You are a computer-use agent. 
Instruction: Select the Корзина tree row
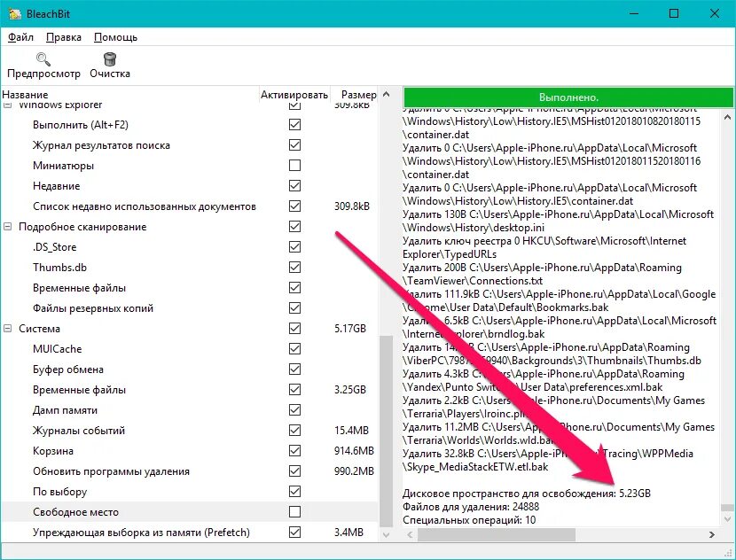tap(190, 451)
